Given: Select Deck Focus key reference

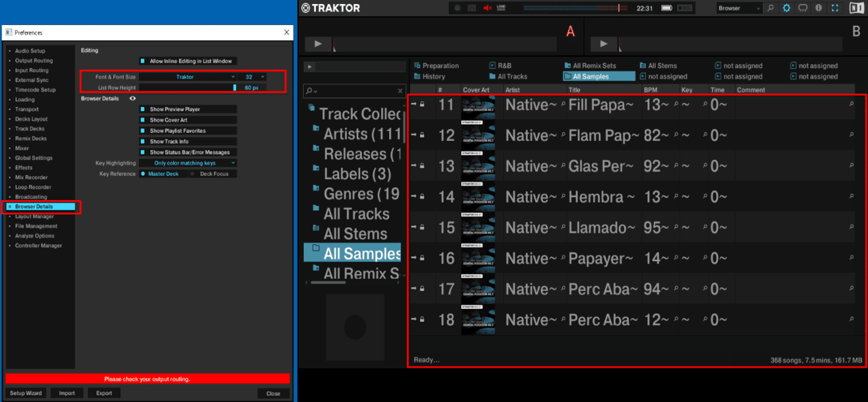Looking at the screenshot, I should coord(213,174).
